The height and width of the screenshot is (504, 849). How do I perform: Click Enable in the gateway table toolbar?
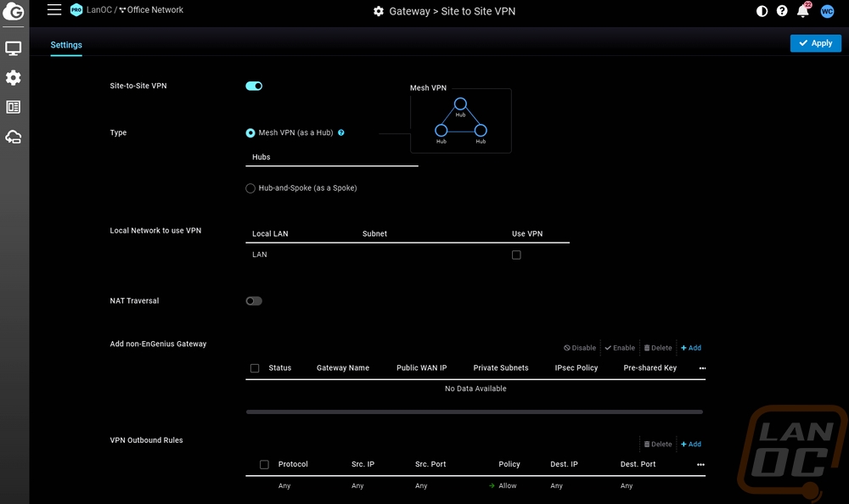point(620,348)
